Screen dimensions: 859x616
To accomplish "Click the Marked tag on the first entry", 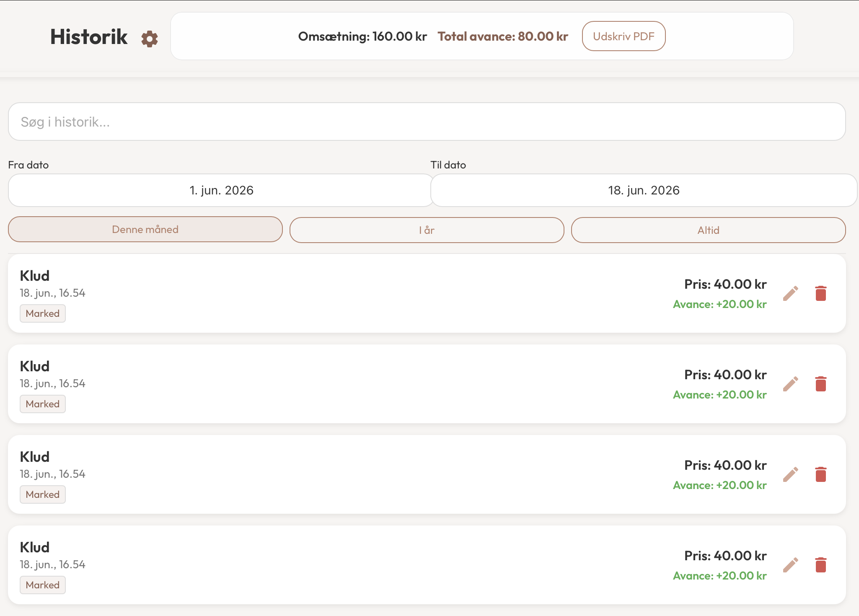I will pos(43,313).
